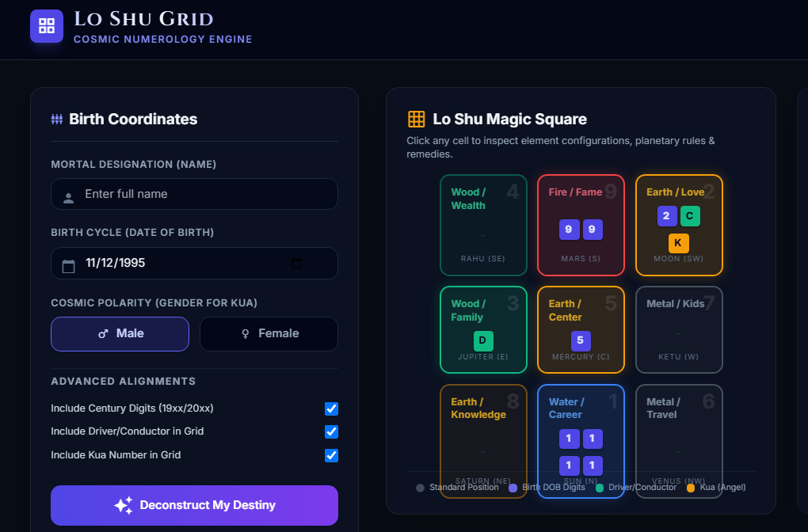Click the date of birth field
The width and height of the screenshot is (808, 532).
pos(194,263)
